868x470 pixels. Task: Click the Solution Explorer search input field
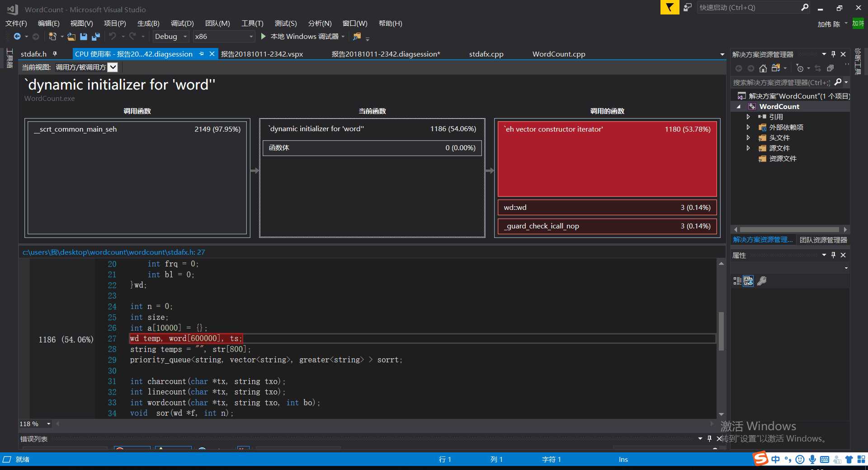pyautogui.click(x=782, y=82)
